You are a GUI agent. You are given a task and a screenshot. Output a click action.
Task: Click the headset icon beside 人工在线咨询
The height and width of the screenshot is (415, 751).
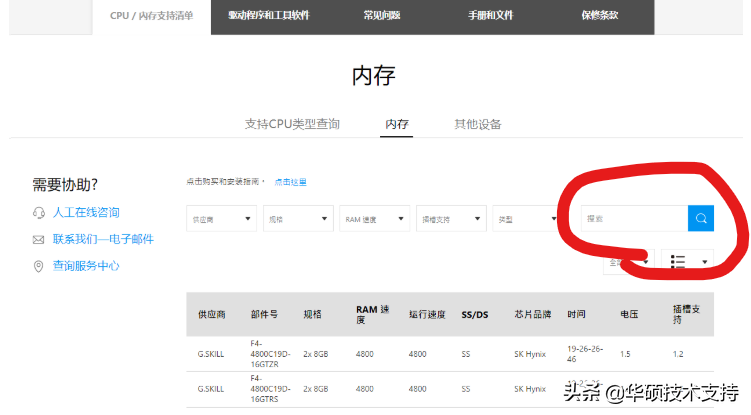pos(39,213)
